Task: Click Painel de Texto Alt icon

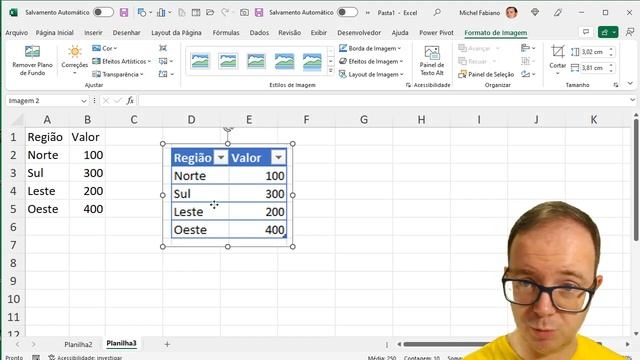Action: point(432,52)
